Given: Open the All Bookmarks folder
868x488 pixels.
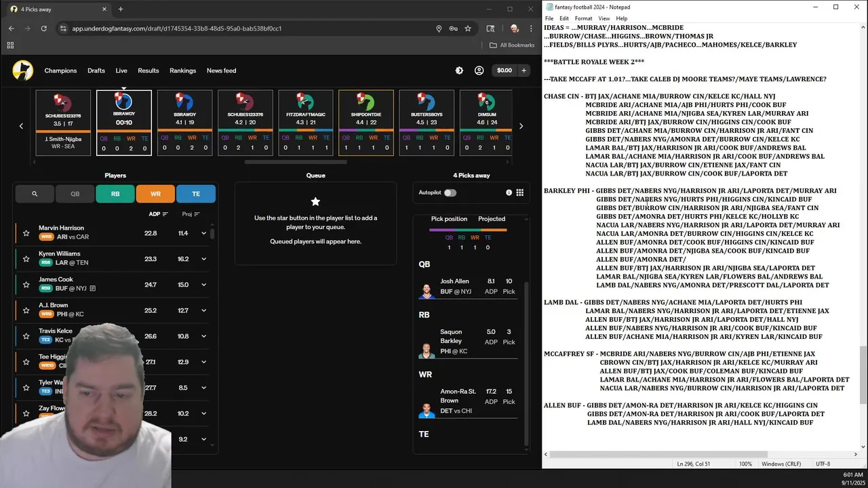Looking at the screenshot, I should (x=512, y=45).
